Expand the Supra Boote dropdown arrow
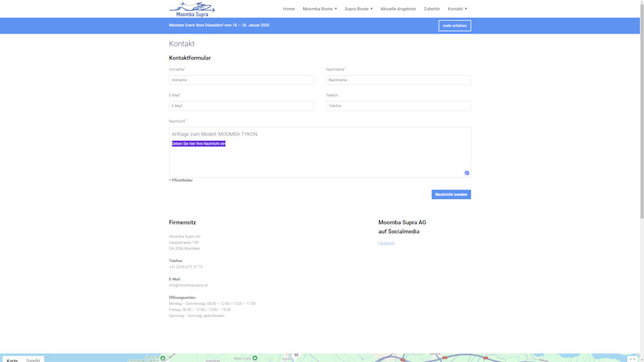 [x=372, y=9]
